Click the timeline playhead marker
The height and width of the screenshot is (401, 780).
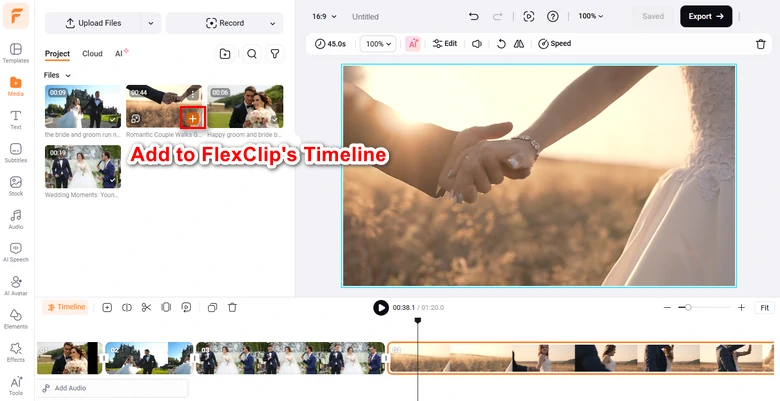(418, 320)
